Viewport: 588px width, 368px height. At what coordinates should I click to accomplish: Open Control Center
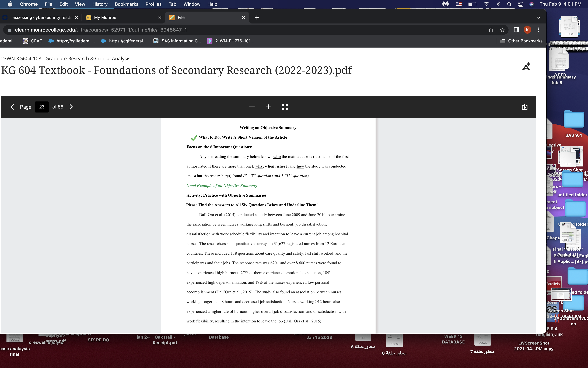coord(520,4)
